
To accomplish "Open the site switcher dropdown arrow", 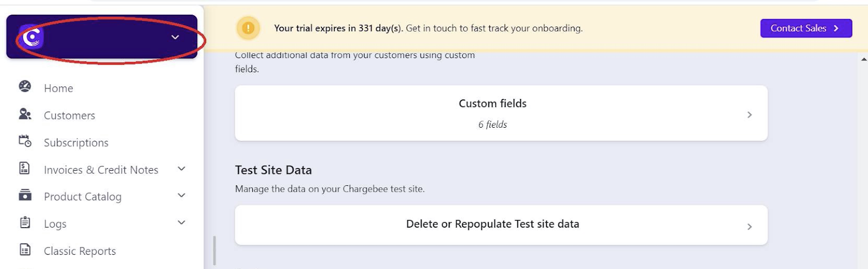I will click(x=175, y=37).
